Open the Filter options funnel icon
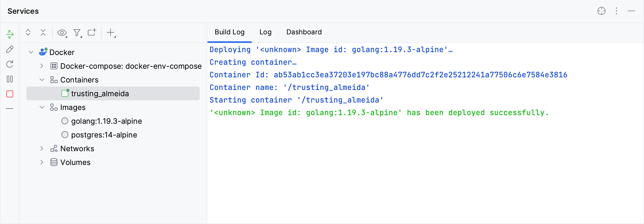This screenshot has width=644, height=224. coord(77,33)
